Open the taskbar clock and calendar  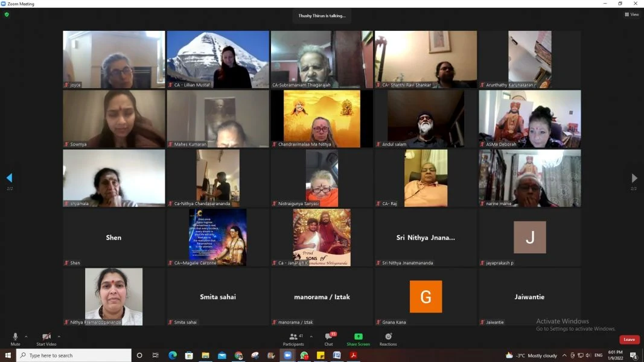tap(615, 355)
